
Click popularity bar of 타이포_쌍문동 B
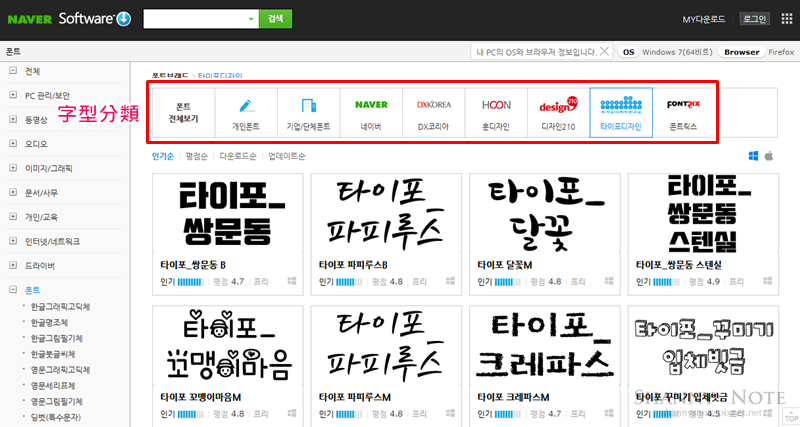(190, 282)
